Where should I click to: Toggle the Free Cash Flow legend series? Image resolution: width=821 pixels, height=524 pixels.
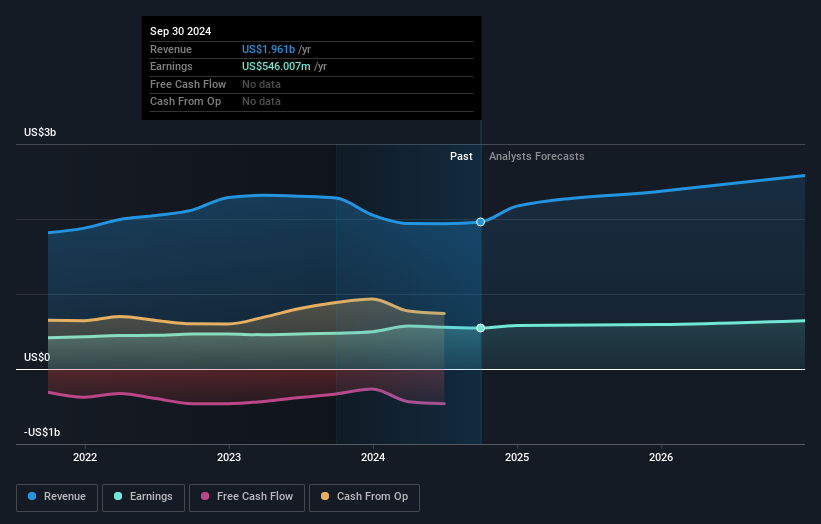pos(247,497)
